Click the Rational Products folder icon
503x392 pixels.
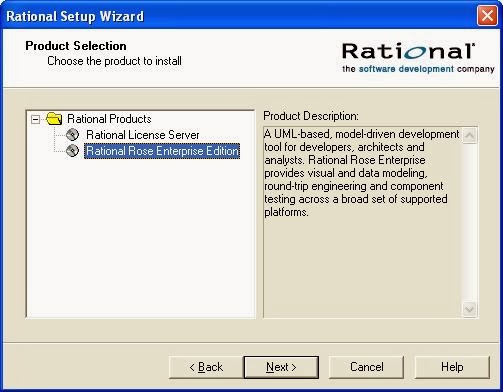point(54,119)
